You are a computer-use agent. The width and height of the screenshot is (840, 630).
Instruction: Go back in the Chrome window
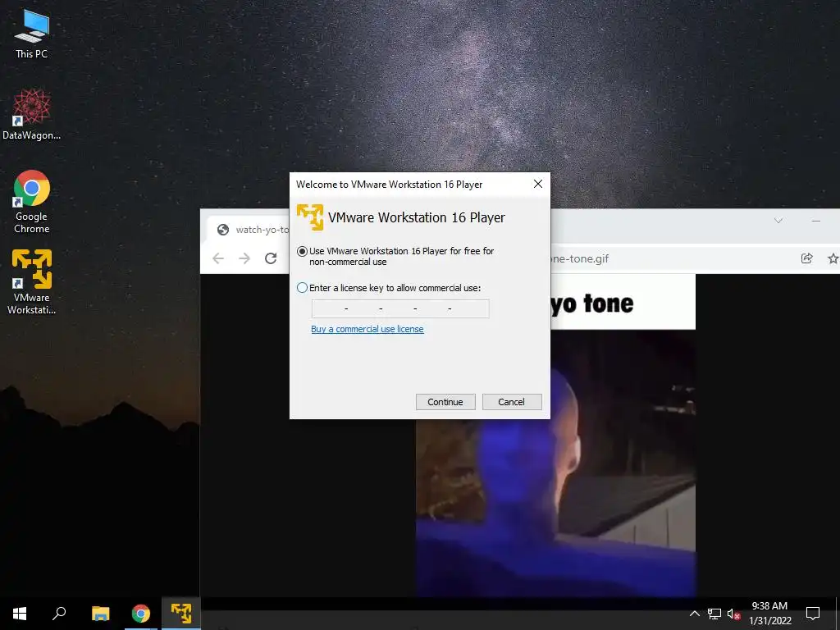pyautogui.click(x=218, y=258)
